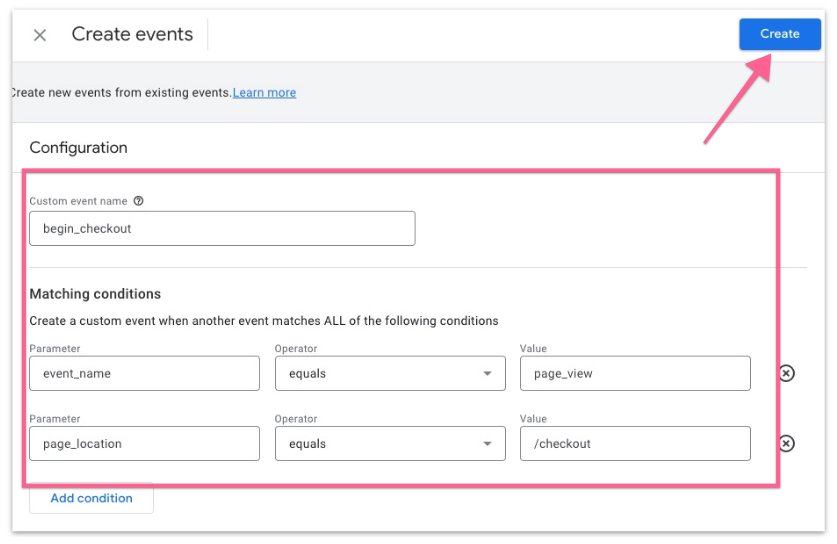Viewport: 837px width, 544px height.
Task: Click the 'matches ALL of the following' description
Action: 264,321
